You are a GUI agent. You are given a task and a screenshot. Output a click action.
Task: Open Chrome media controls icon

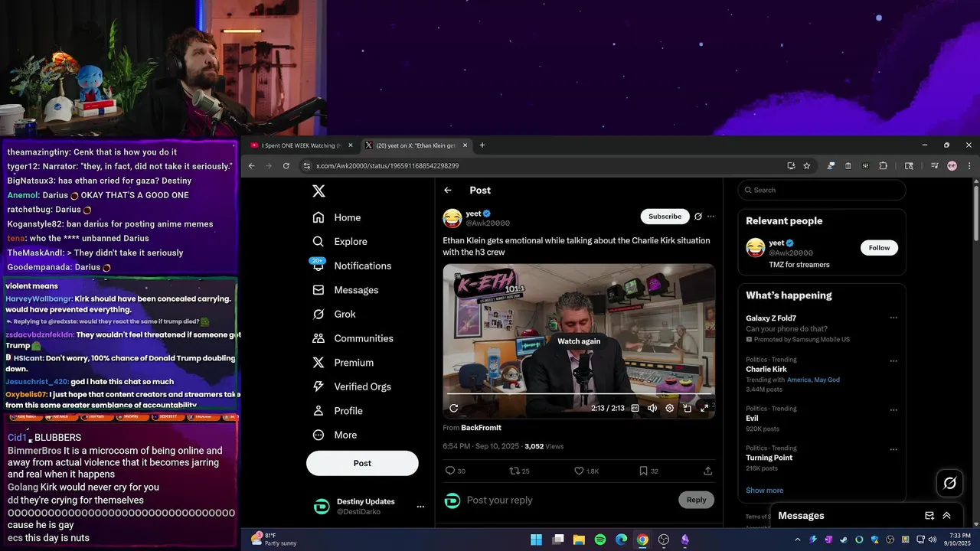coord(935,165)
